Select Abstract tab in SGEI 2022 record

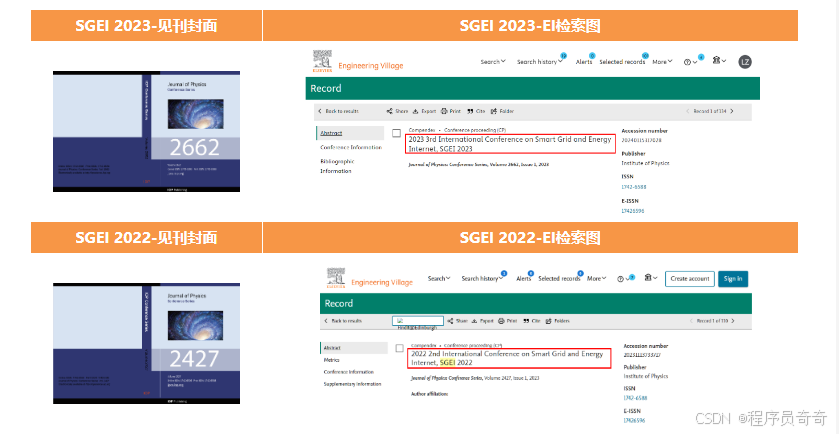click(354, 348)
